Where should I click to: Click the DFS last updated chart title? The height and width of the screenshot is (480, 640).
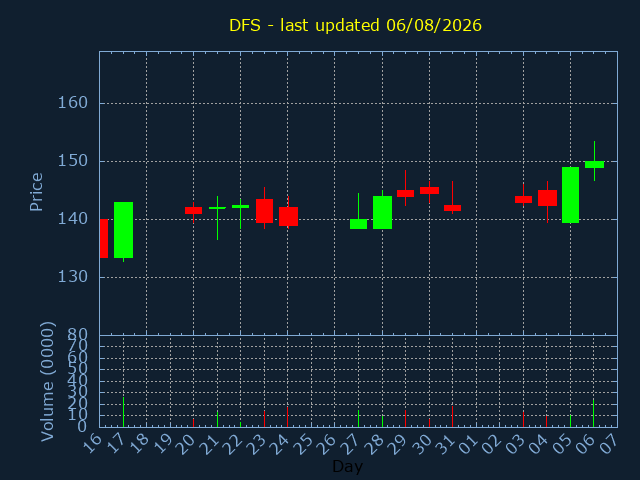tap(355, 25)
